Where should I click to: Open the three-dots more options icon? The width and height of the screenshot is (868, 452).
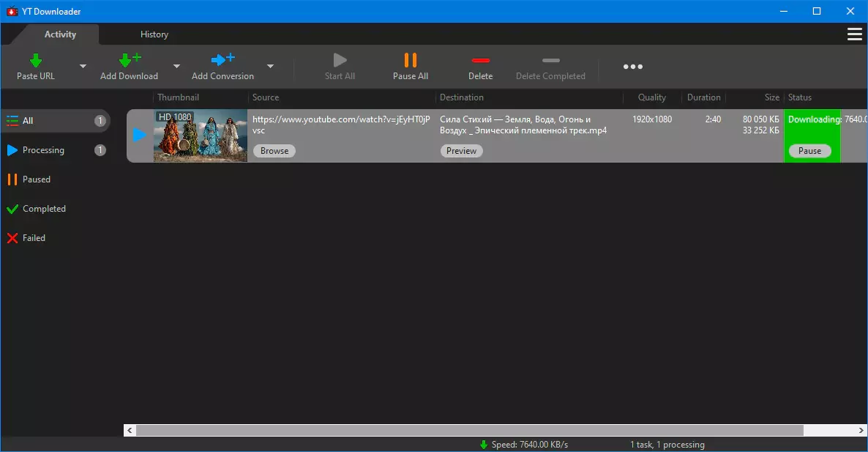coord(633,67)
